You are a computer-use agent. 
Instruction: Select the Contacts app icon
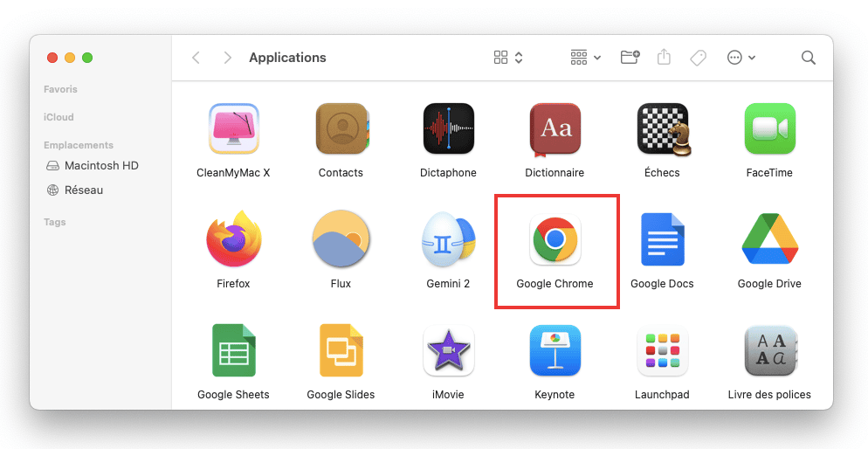(341, 128)
